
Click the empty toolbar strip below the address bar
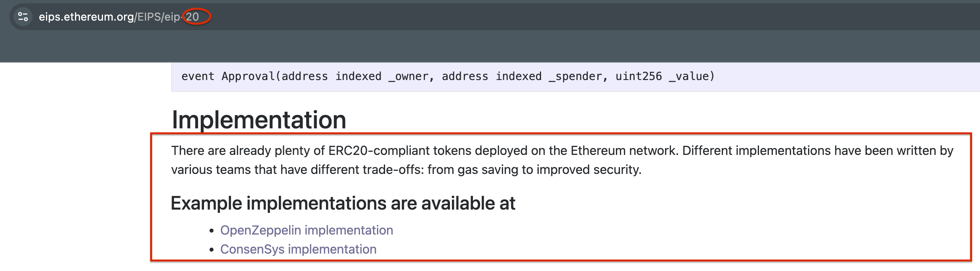(490, 46)
